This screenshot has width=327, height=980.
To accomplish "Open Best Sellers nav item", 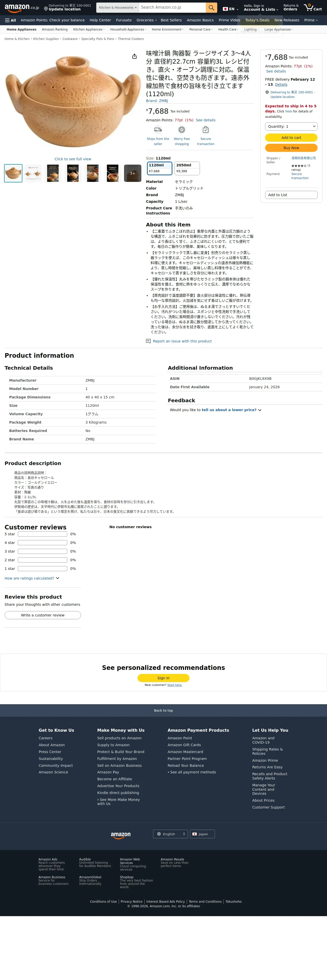I will (x=171, y=20).
